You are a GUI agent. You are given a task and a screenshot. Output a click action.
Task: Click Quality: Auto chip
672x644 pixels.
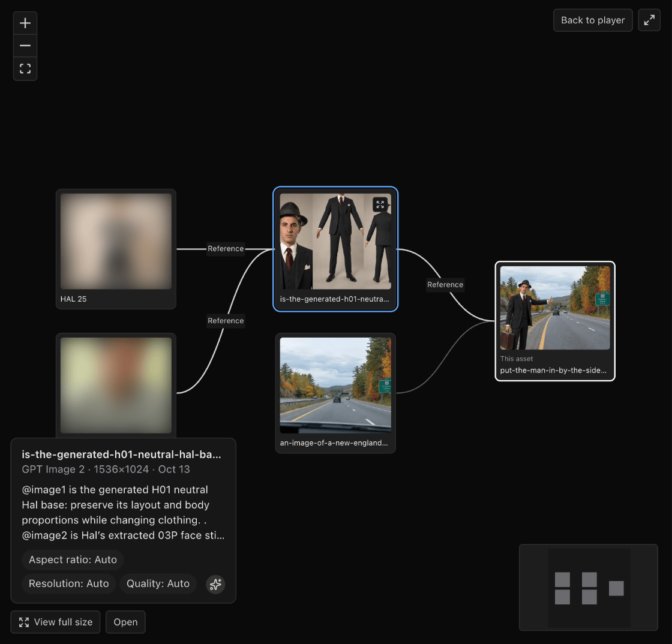pyautogui.click(x=158, y=583)
